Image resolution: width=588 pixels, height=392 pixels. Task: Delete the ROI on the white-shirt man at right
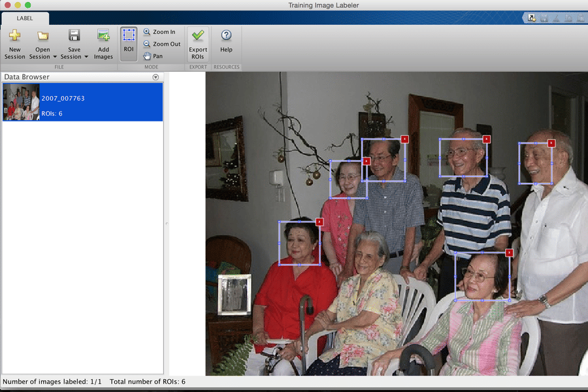tap(551, 143)
